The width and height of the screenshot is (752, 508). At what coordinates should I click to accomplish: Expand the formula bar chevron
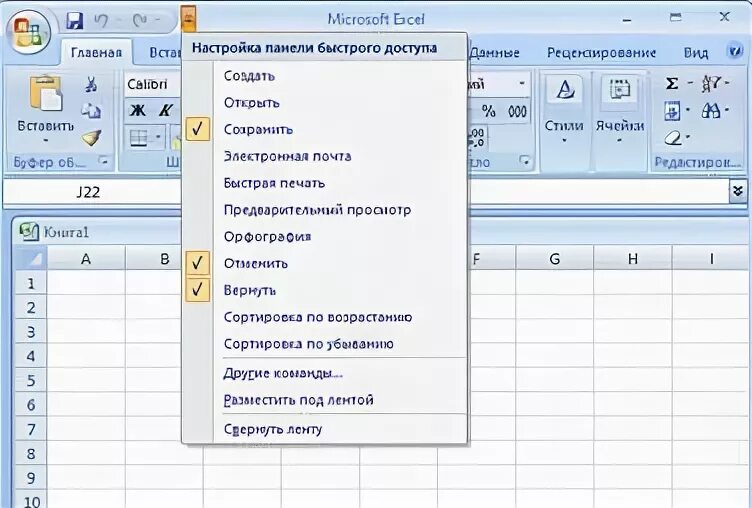pos(737,191)
